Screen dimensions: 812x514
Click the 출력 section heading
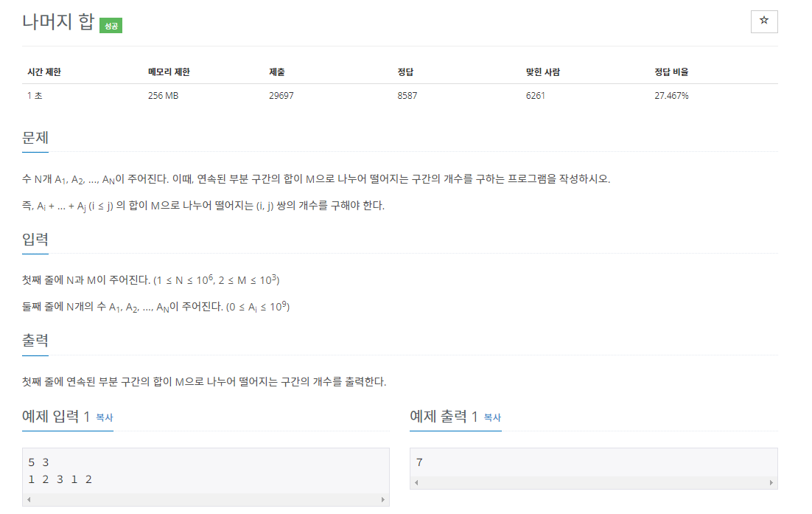click(35, 341)
